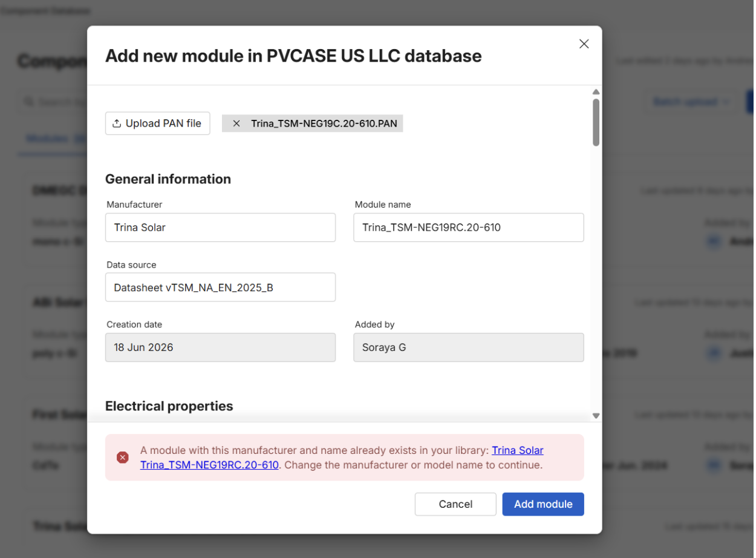Click scrollbar down arrow in dialog
Image resolution: width=756 pixels, height=558 pixels.
[x=596, y=416]
